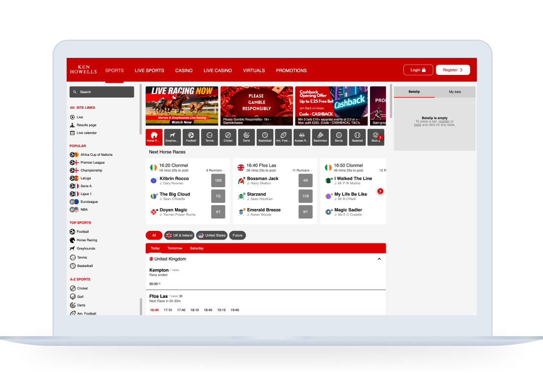Image resolution: width=543 pixels, height=392 pixels.
Task: Open the Darts sport icon tile
Action: [x=246, y=137]
